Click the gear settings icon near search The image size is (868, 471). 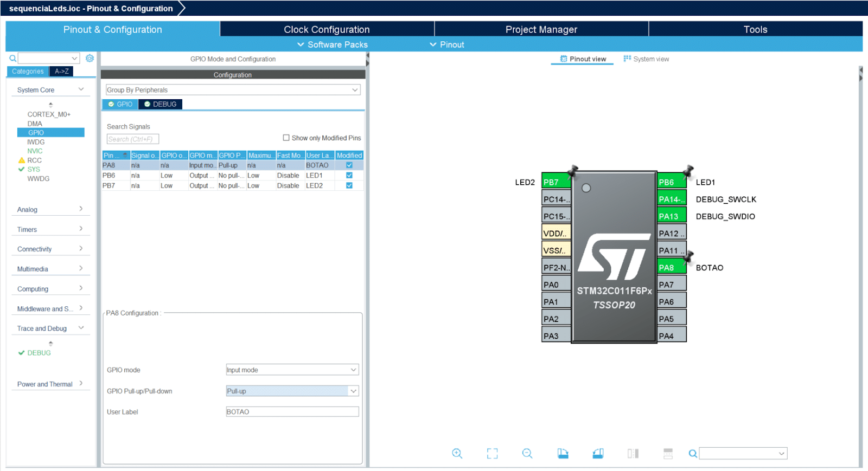coord(90,58)
